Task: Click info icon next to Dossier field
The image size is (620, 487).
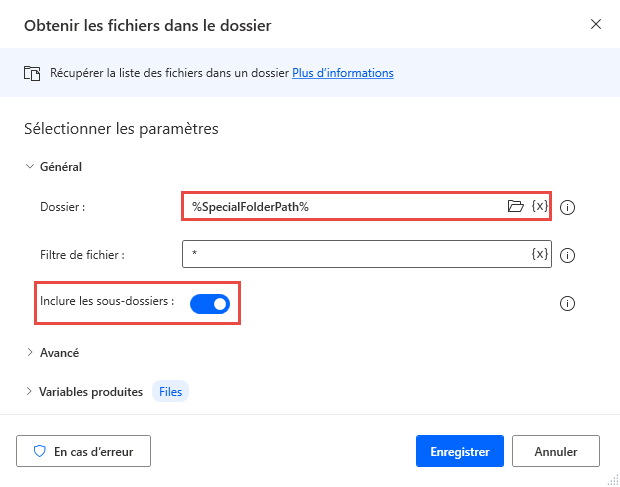Action: click(x=568, y=207)
